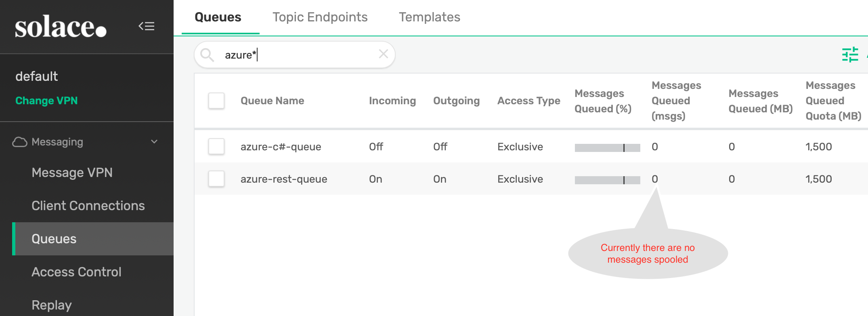Check the azure-c#-queue row checkbox

pyautogui.click(x=216, y=146)
